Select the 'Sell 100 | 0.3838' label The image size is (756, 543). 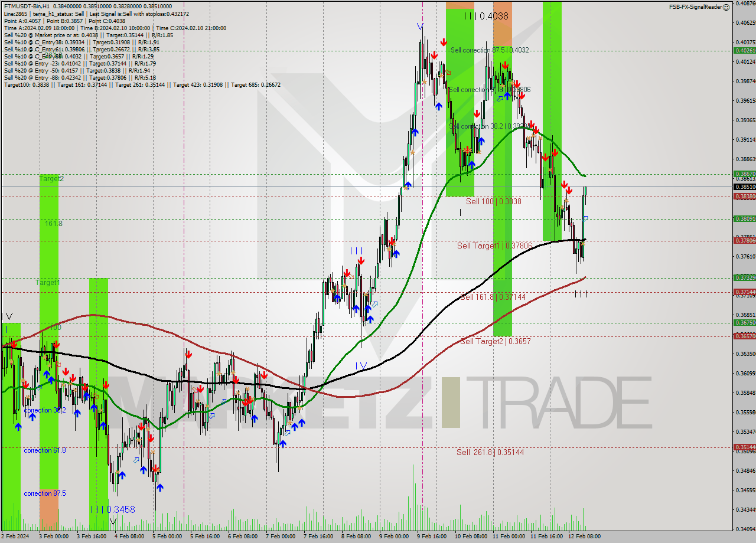tap(494, 201)
